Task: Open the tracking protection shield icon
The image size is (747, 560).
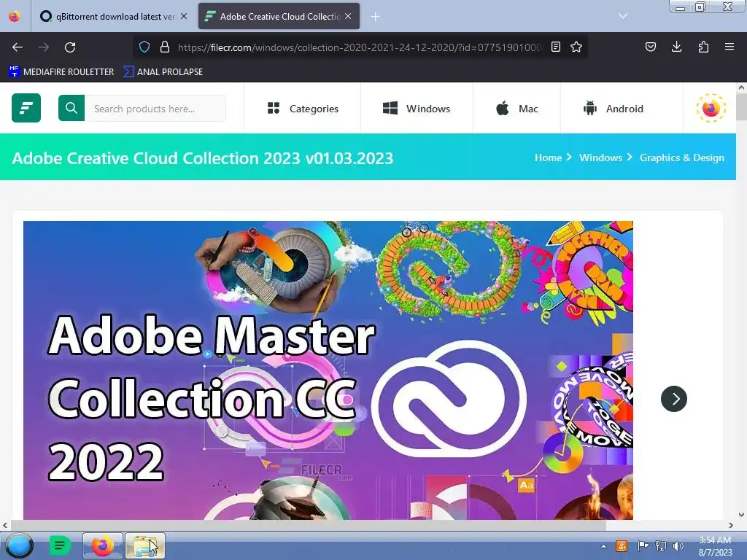Action: [144, 47]
